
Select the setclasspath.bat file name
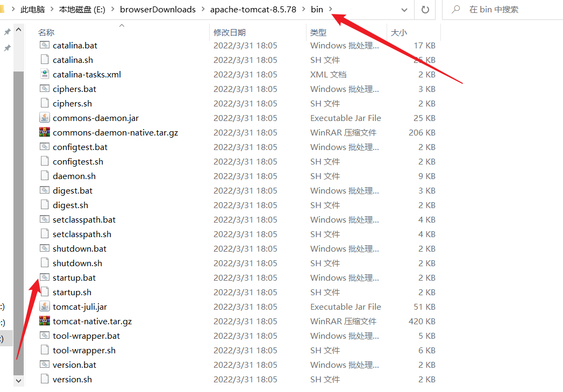(84, 220)
